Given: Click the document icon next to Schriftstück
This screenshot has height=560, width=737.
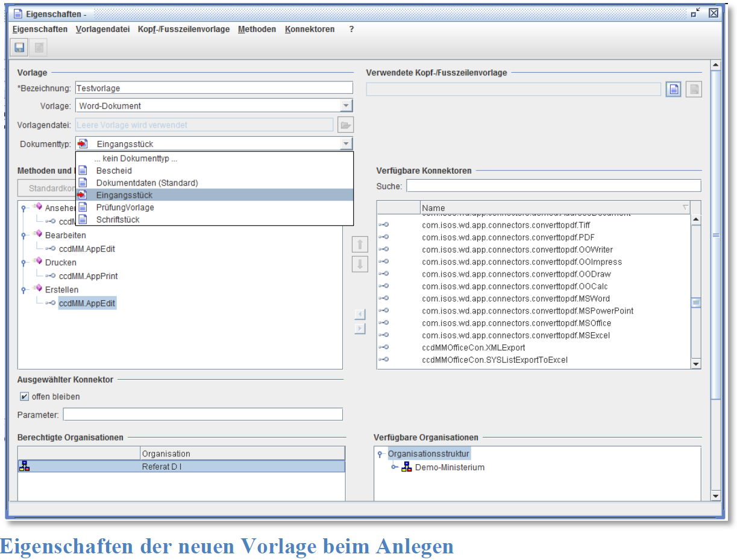Looking at the screenshot, I should [83, 219].
